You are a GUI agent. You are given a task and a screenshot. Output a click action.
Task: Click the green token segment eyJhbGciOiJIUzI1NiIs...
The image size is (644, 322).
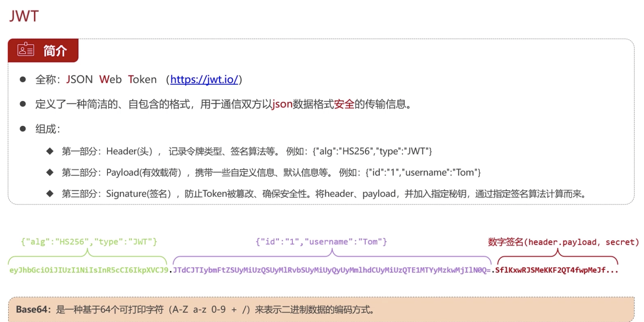[x=89, y=270]
